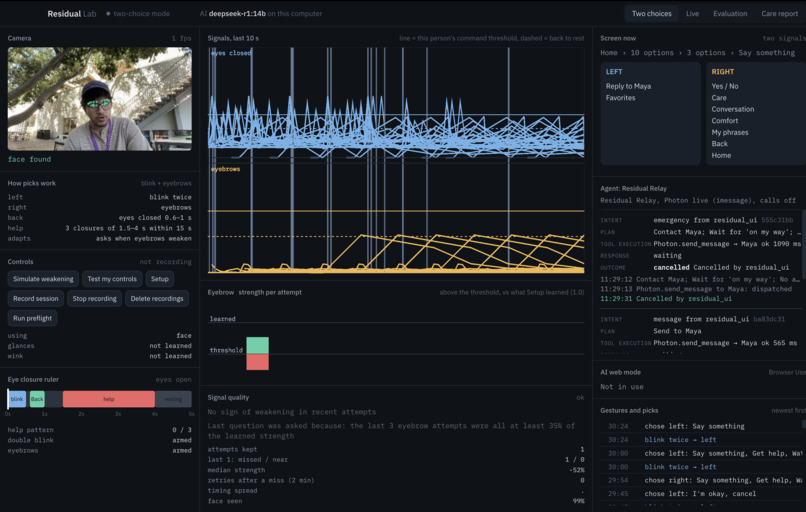806x512 pixels.
Task: Open the Evaluation tab
Action: point(730,14)
